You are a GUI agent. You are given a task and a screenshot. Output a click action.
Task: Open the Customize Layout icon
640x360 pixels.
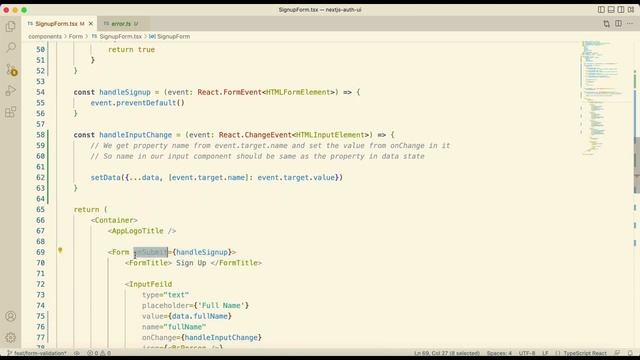click(x=631, y=9)
